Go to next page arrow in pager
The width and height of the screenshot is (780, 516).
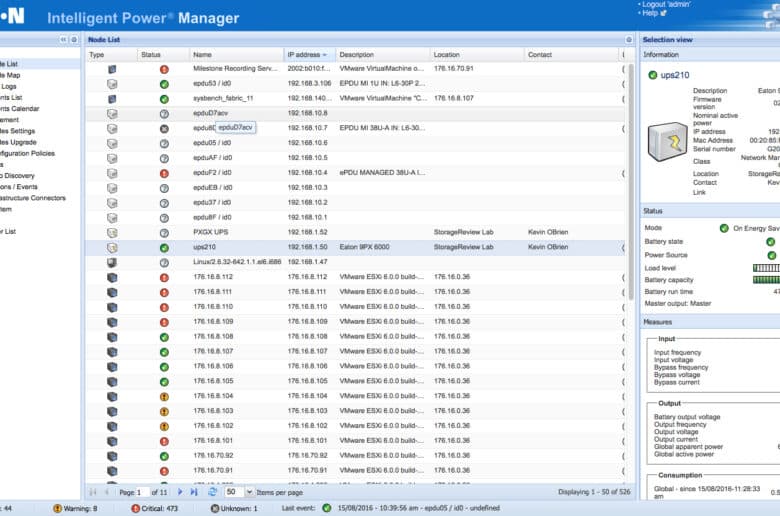(x=180, y=492)
